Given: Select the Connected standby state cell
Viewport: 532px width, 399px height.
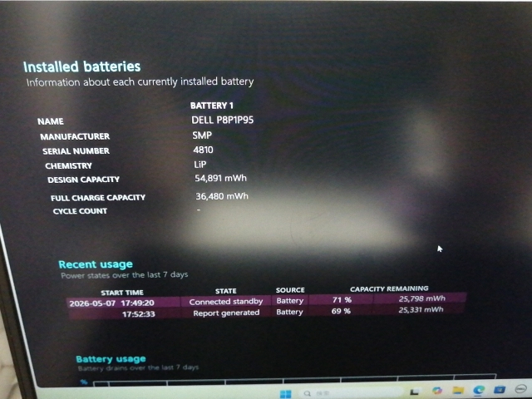Looking at the screenshot, I should point(226,302).
